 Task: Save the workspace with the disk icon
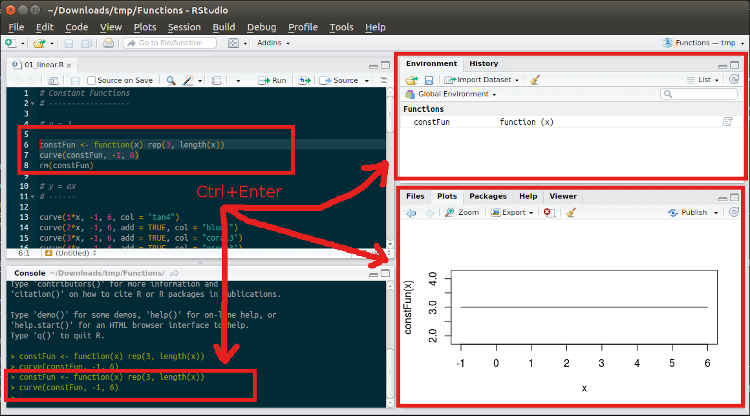pyautogui.click(x=429, y=80)
